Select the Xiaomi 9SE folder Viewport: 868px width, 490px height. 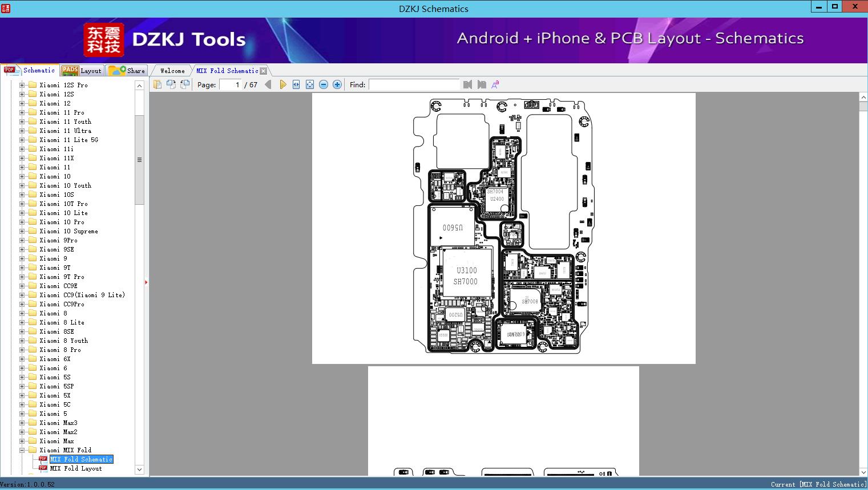[56, 249]
